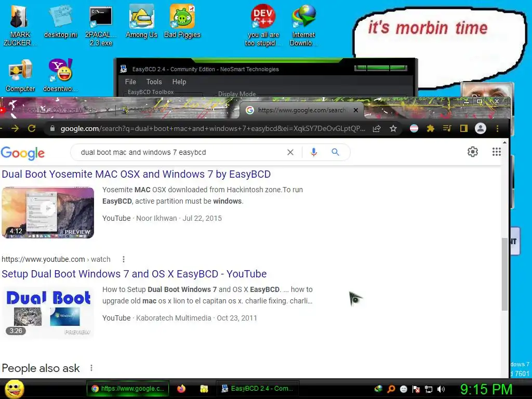This screenshot has height=399, width=532.
Task: Open Google quick settings gear
Action: pyautogui.click(x=473, y=152)
